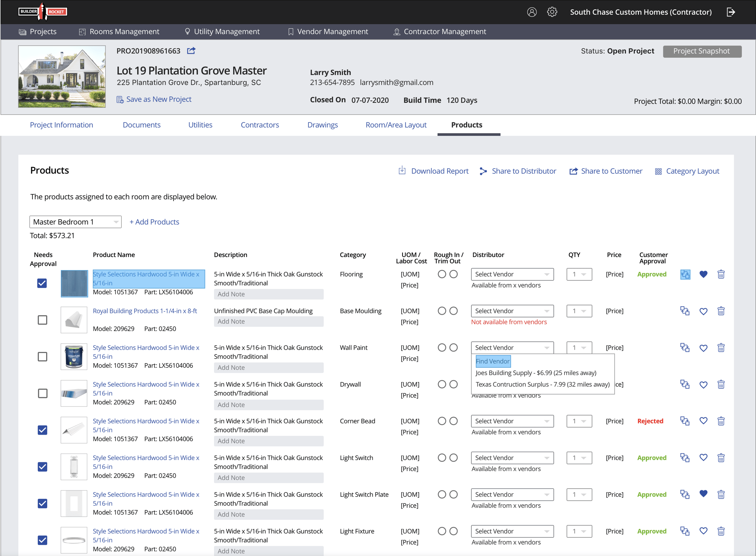
Task: Click the share icon next to PRO201908961663
Action: (191, 51)
